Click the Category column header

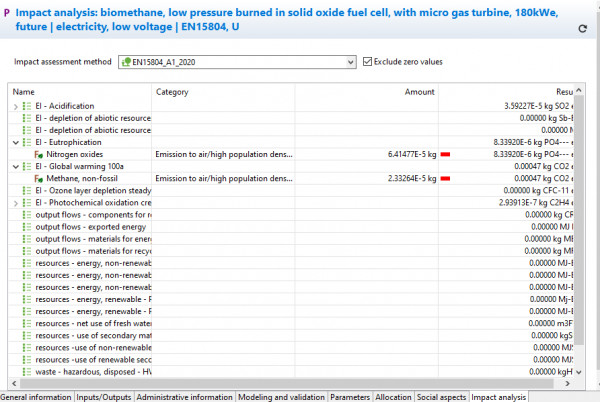[223, 92]
